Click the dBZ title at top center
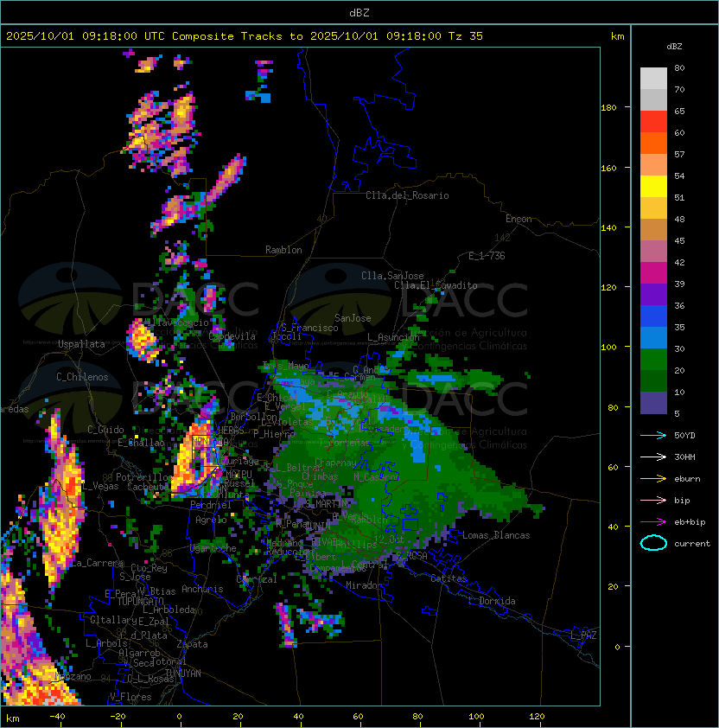This screenshot has width=719, height=728. pyautogui.click(x=359, y=13)
